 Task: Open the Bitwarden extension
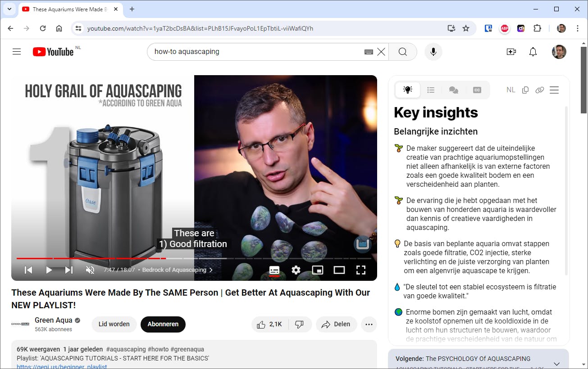pyautogui.click(x=488, y=28)
